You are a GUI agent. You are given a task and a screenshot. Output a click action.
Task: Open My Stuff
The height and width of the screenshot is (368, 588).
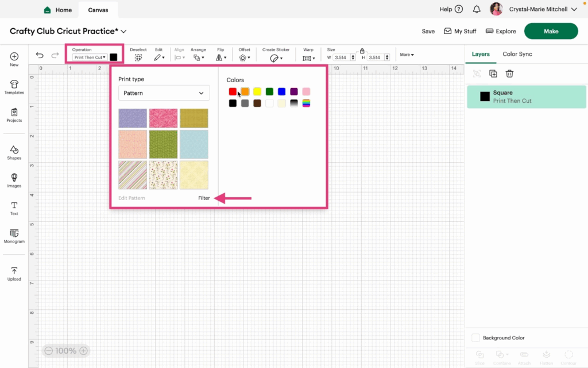(460, 31)
